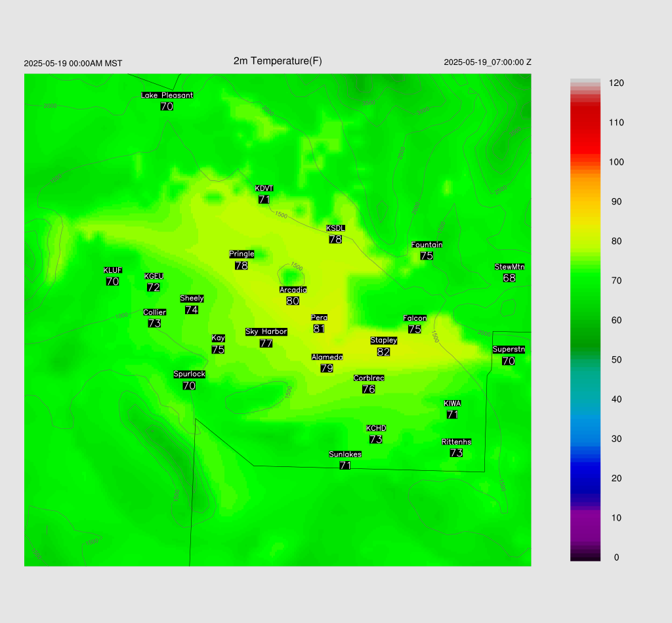
Task: Click the KGEU station label
Action: tap(154, 276)
